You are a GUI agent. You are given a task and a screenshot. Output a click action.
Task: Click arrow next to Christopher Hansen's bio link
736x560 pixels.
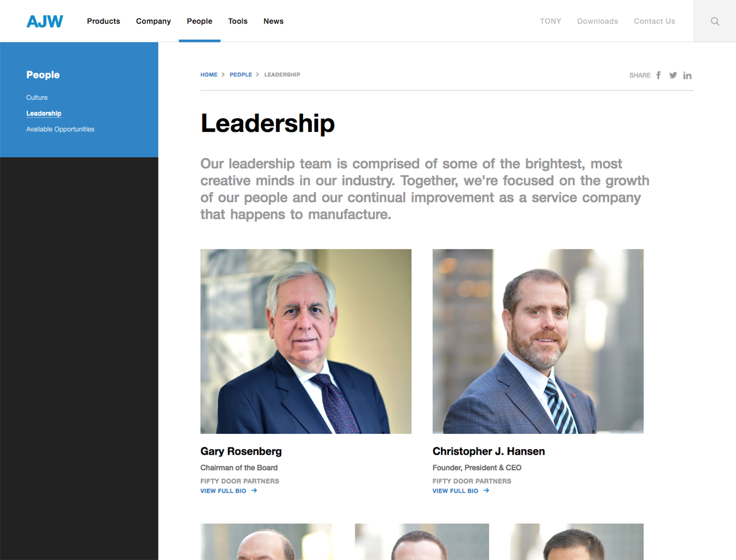click(x=486, y=491)
